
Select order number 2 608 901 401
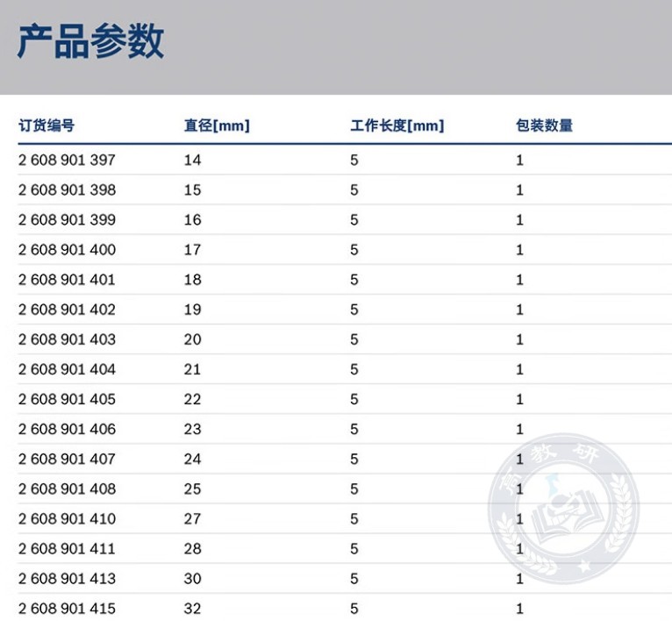click(x=67, y=280)
